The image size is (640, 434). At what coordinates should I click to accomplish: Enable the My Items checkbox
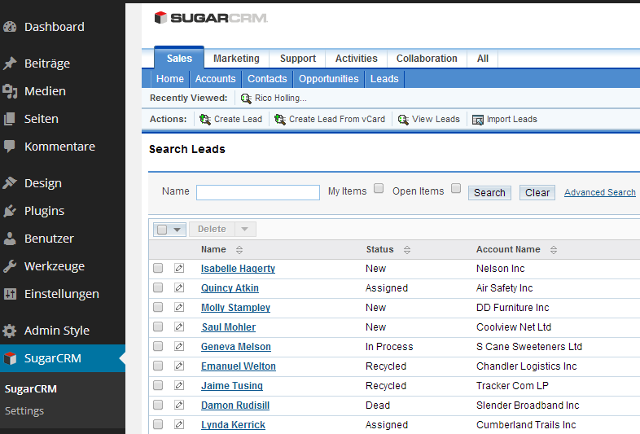coord(379,188)
